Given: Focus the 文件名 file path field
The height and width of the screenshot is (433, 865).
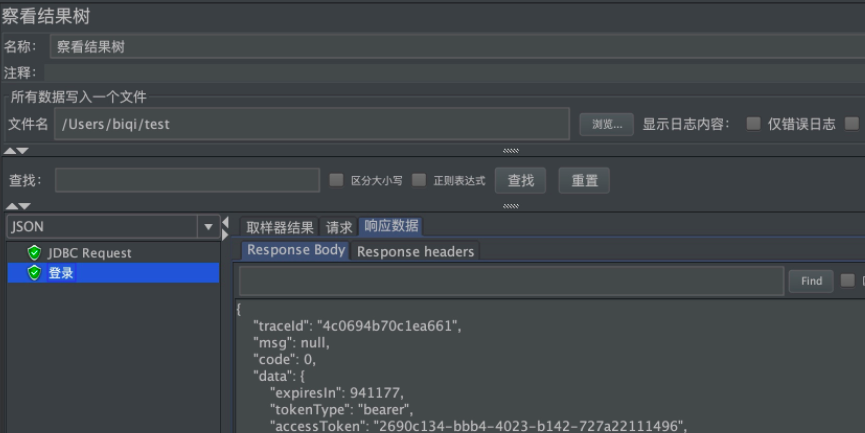Looking at the screenshot, I should point(312,124).
